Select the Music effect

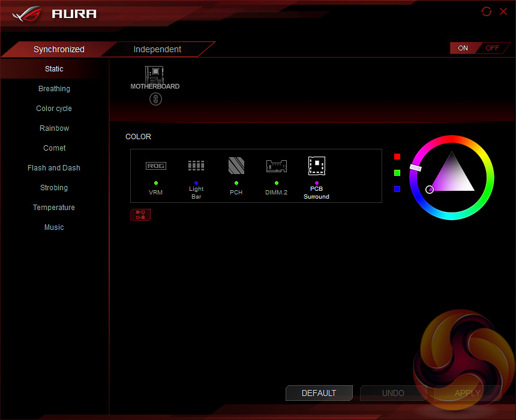(x=54, y=227)
